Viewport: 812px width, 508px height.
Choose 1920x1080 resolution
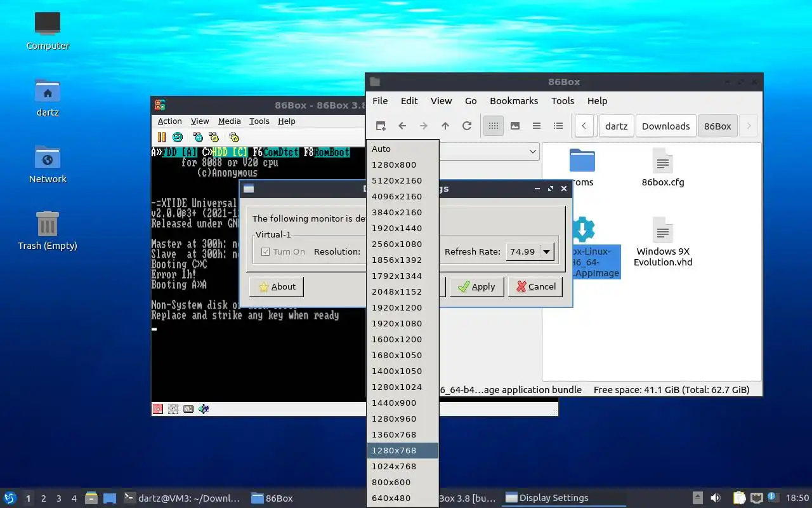pyautogui.click(x=403, y=323)
